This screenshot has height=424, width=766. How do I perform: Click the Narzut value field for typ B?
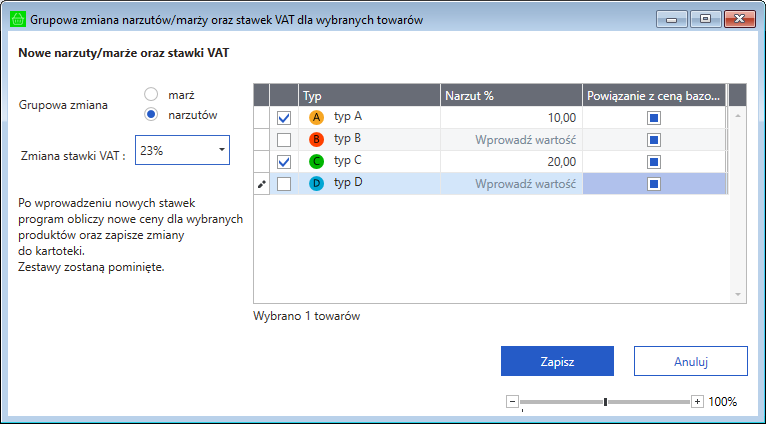coord(511,140)
